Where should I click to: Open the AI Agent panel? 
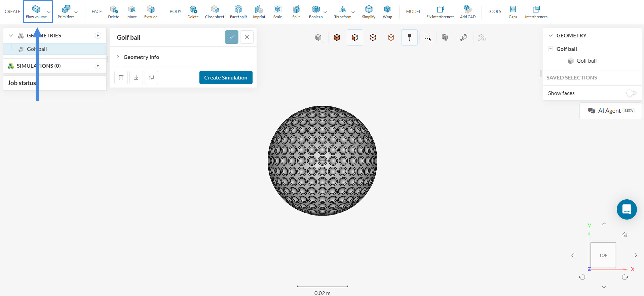[610, 111]
